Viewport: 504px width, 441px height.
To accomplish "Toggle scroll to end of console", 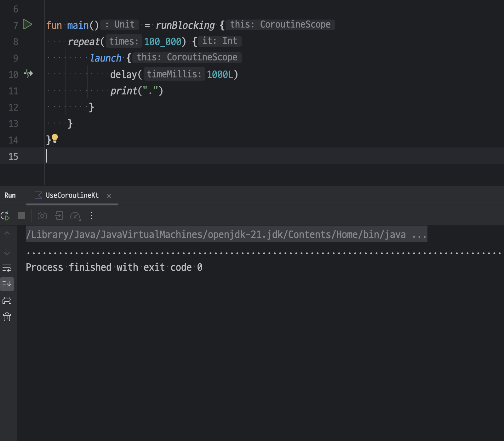I will (x=7, y=284).
